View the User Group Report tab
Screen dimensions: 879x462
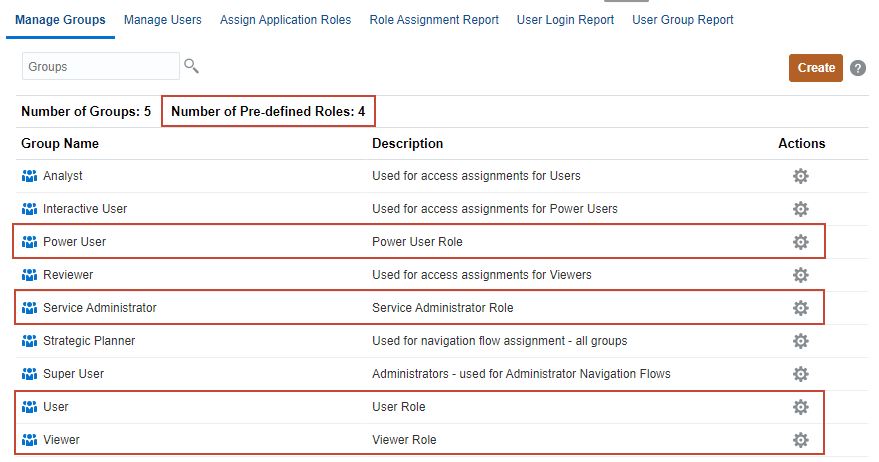[x=682, y=20]
